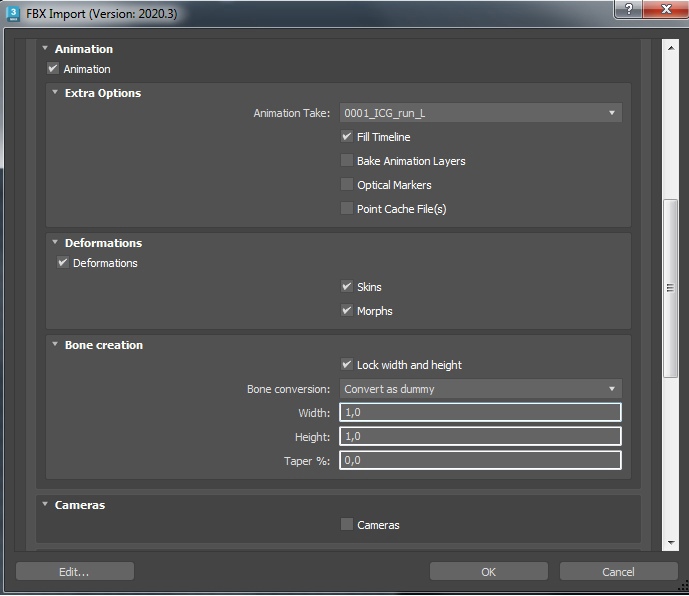Viewport: 689px width, 596px height.
Task: Check the Point Cache File(s) option
Action: tap(347, 208)
